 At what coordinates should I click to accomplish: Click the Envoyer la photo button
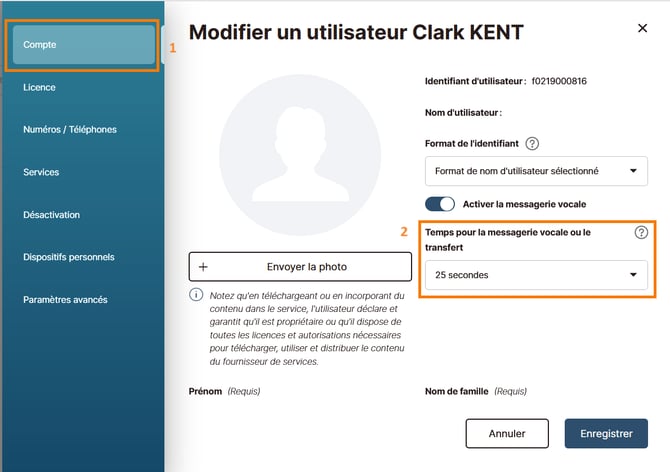(300, 267)
